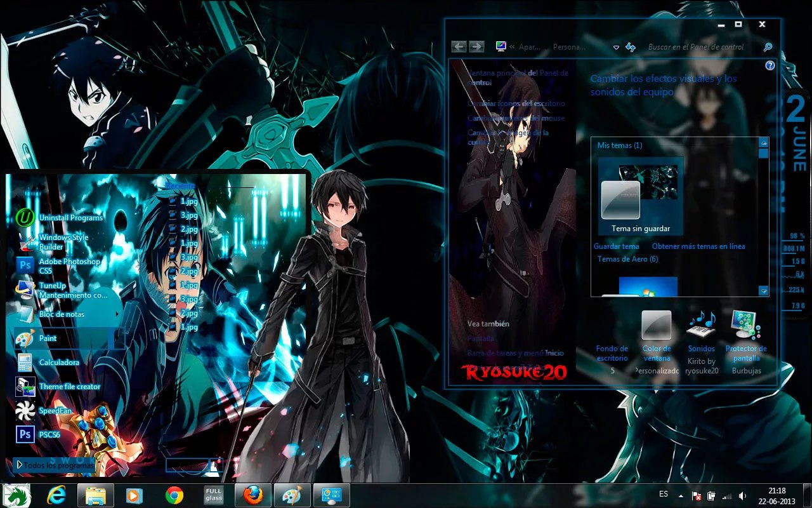Show hidden tray icons

tap(681, 495)
